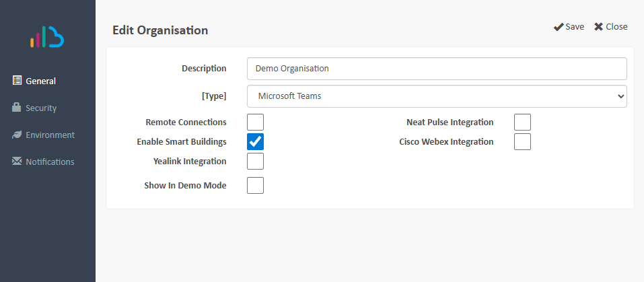Toggle Show In Demo Mode checkbox
Screen dimensions: 644x282
(x=255, y=185)
